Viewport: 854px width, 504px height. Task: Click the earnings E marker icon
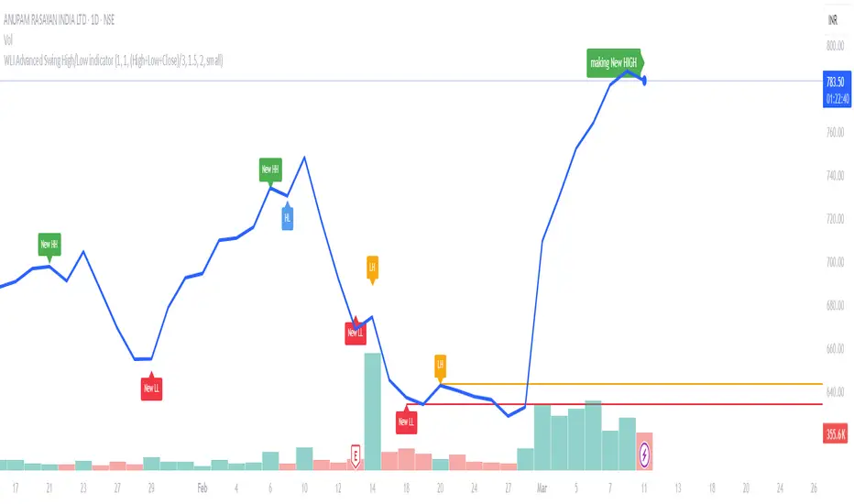pos(356,453)
